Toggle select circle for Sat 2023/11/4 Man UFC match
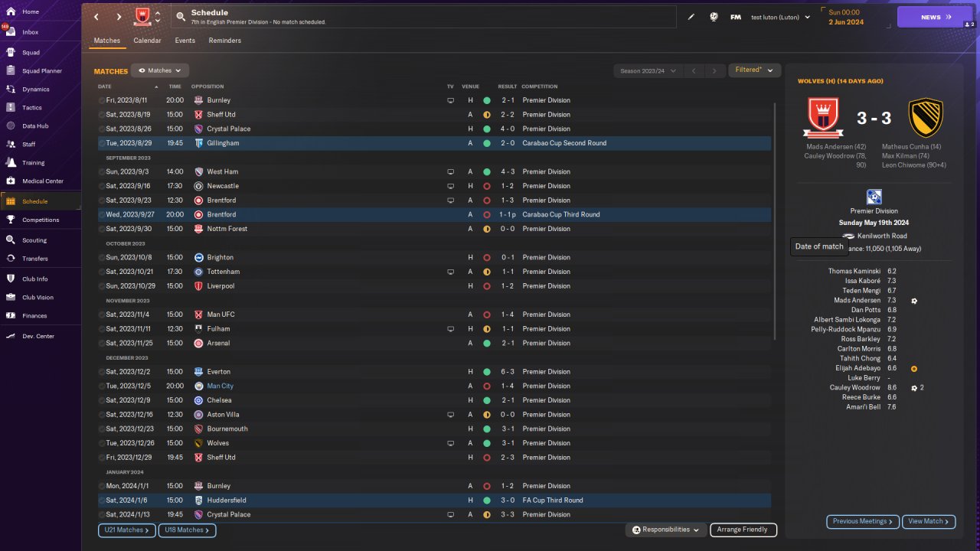This screenshot has width=980, height=551. tap(102, 315)
